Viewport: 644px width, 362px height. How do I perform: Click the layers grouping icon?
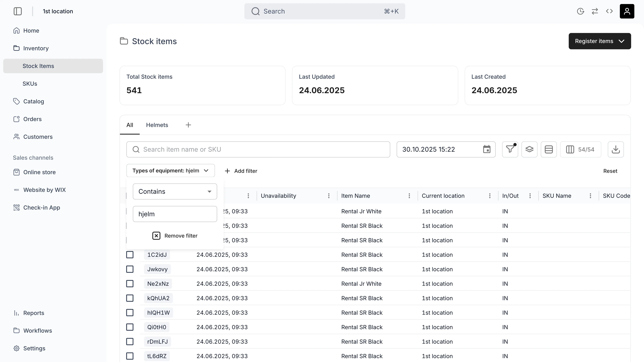point(529,149)
